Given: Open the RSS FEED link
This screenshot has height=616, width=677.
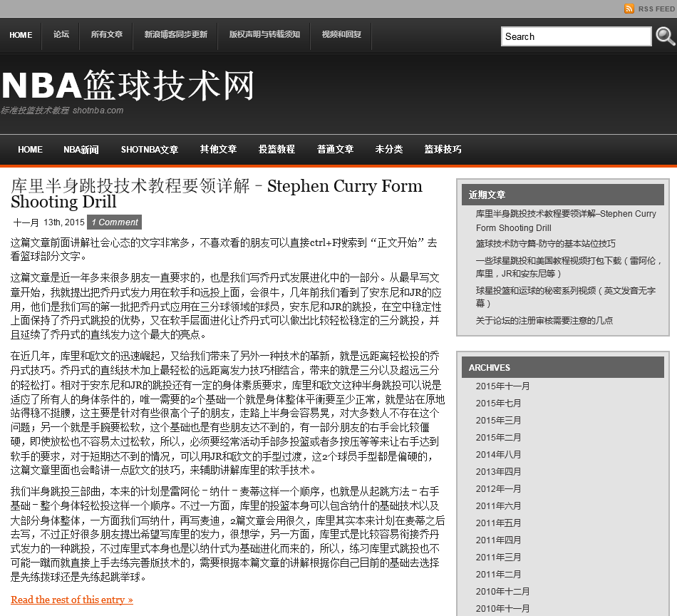Looking at the screenshot, I should pos(656,9).
